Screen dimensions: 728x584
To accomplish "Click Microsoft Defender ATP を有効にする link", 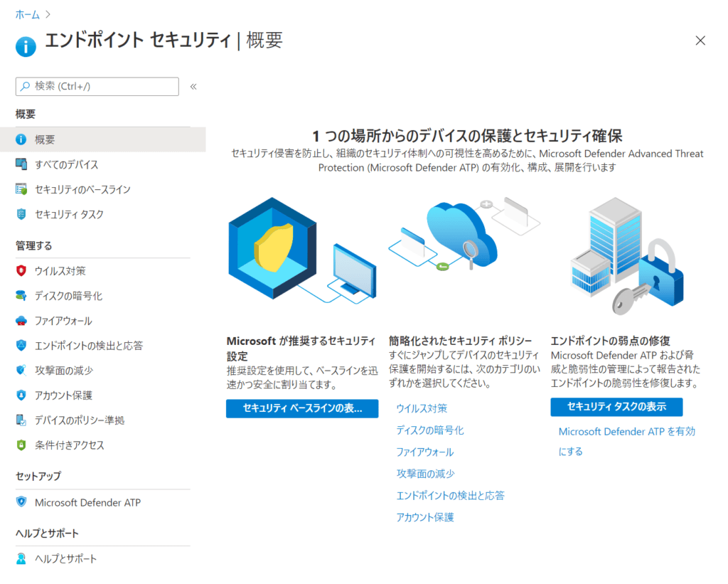I will click(x=627, y=441).
